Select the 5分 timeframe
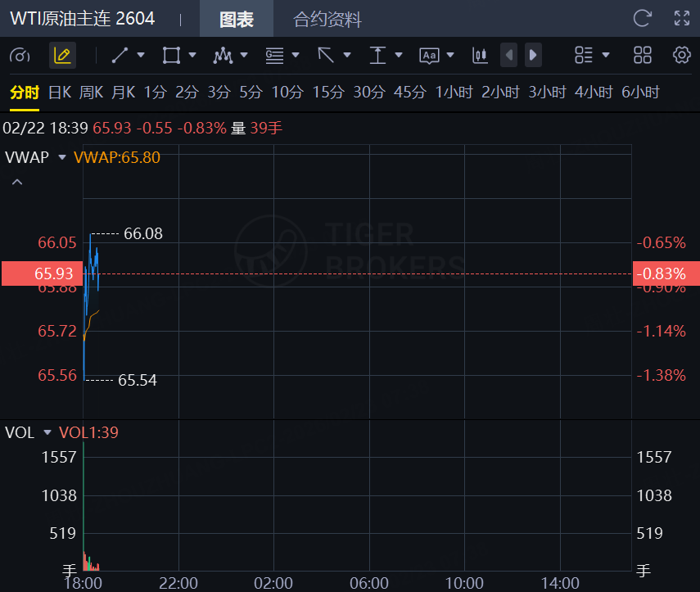The image size is (700, 592). 251,93
